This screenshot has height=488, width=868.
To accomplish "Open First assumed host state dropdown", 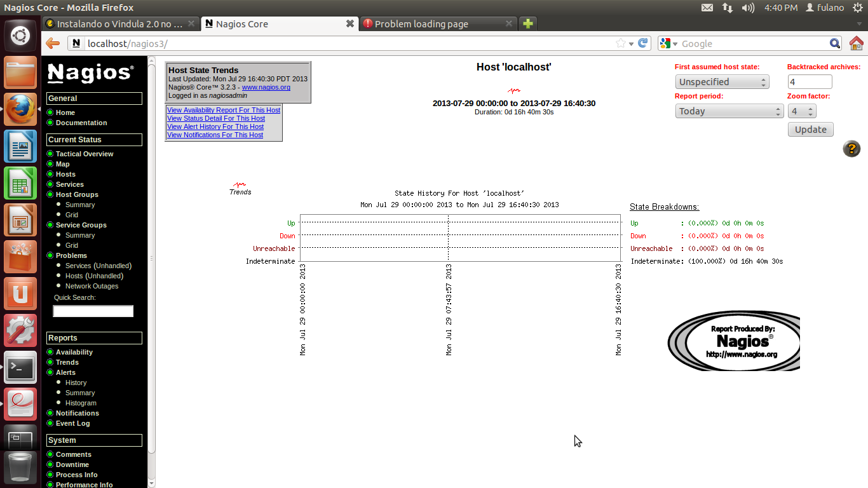I will (x=722, y=82).
